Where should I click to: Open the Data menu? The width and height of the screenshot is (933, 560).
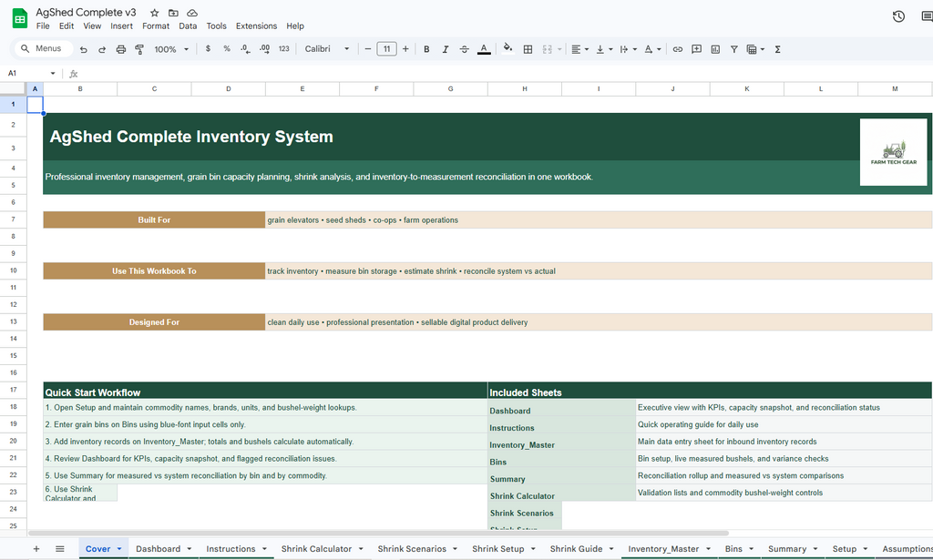186,25
